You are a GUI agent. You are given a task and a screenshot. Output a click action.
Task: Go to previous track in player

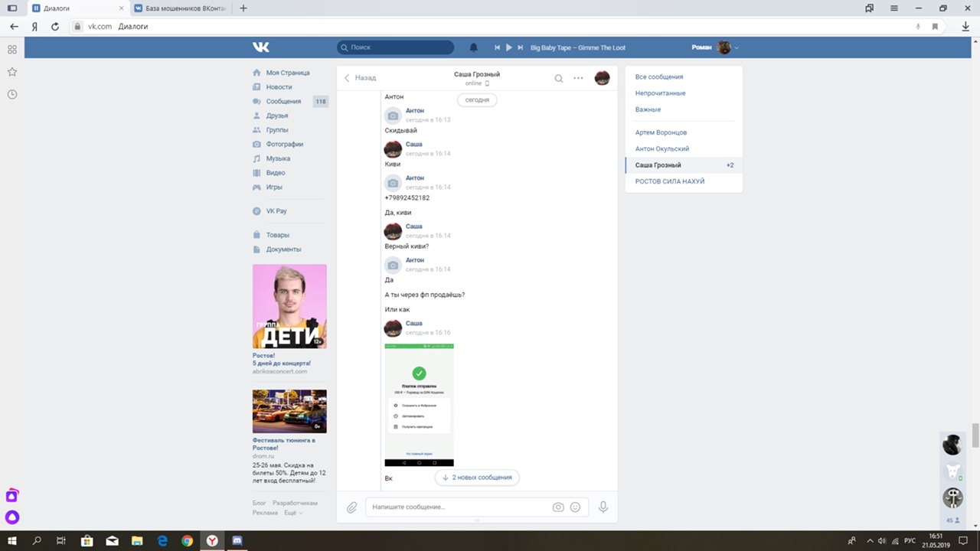[x=497, y=47]
